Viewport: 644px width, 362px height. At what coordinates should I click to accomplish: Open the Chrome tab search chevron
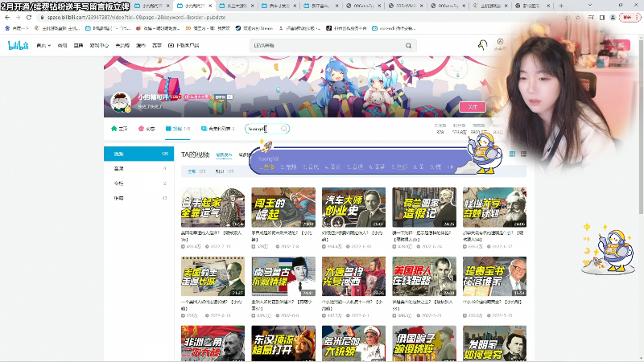coord(590,6)
